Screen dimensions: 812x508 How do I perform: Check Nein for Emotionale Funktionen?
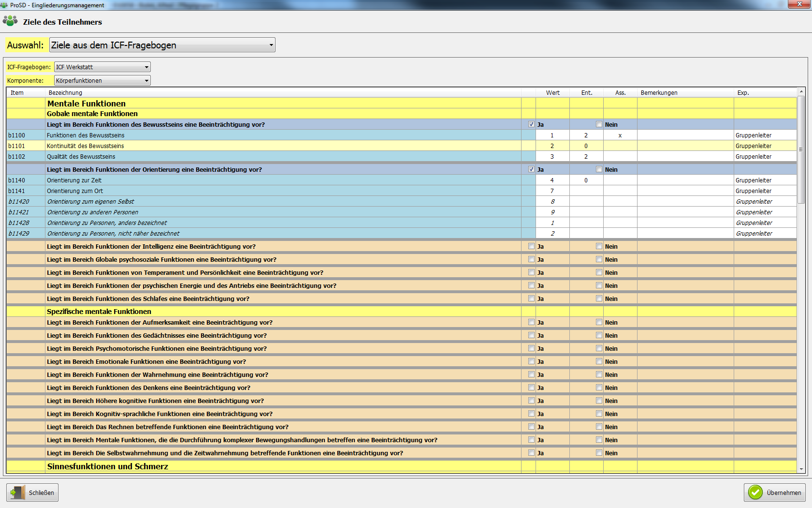(599, 361)
